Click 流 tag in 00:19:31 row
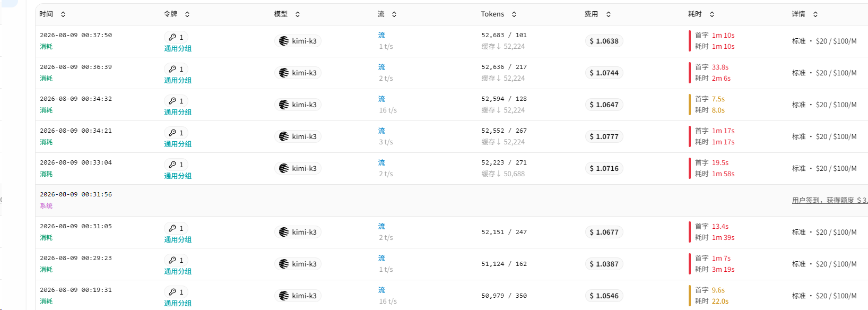The image size is (868, 310). click(x=381, y=290)
